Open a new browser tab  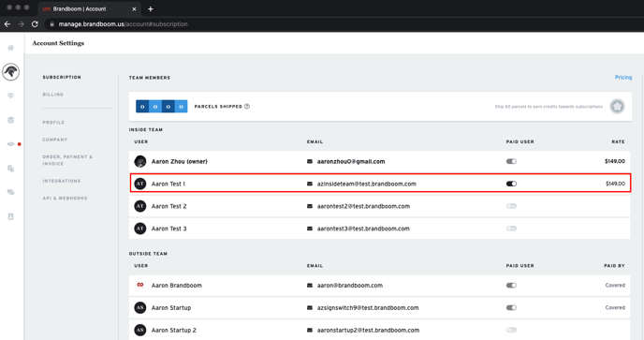[x=151, y=9]
